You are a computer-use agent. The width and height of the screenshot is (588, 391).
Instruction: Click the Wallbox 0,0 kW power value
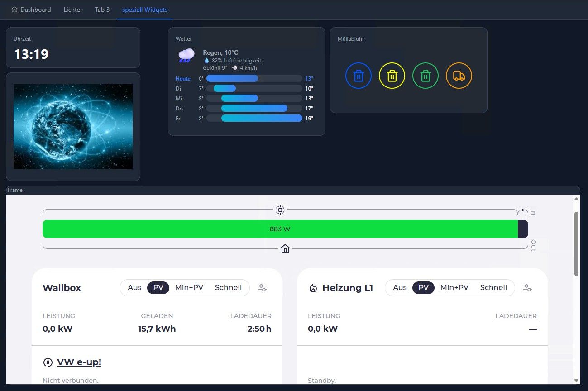point(57,329)
